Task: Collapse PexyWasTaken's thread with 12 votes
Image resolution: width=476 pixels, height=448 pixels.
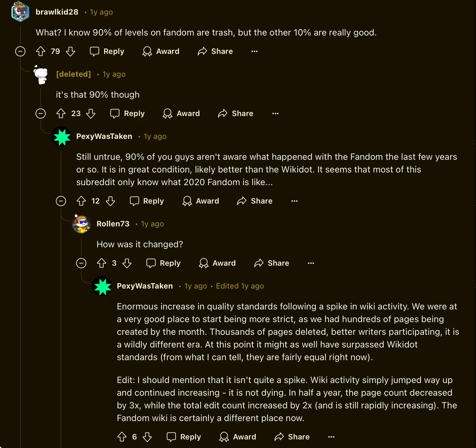Action: (x=61, y=201)
